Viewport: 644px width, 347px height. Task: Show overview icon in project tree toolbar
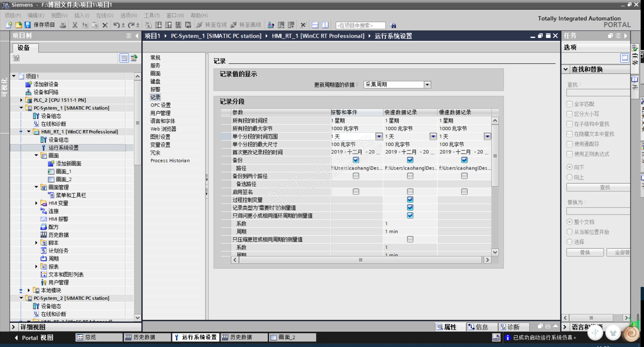124,58
